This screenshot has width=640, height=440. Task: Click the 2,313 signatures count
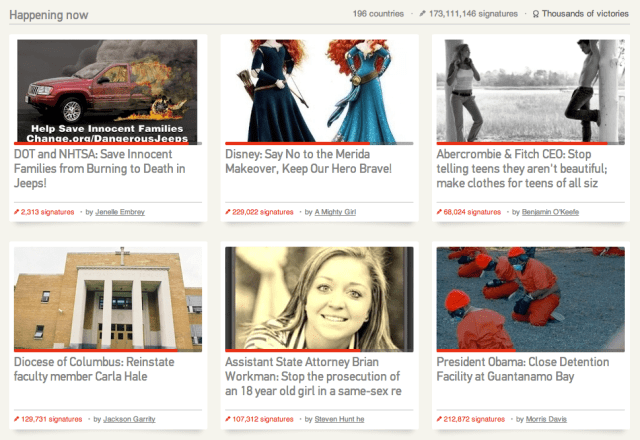tap(47, 212)
